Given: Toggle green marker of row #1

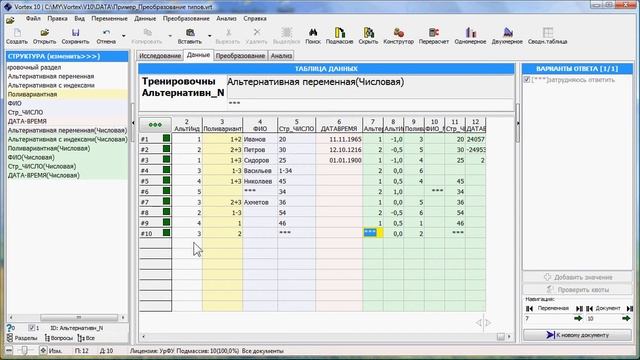Looking at the screenshot, I should [x=166, y=138].
